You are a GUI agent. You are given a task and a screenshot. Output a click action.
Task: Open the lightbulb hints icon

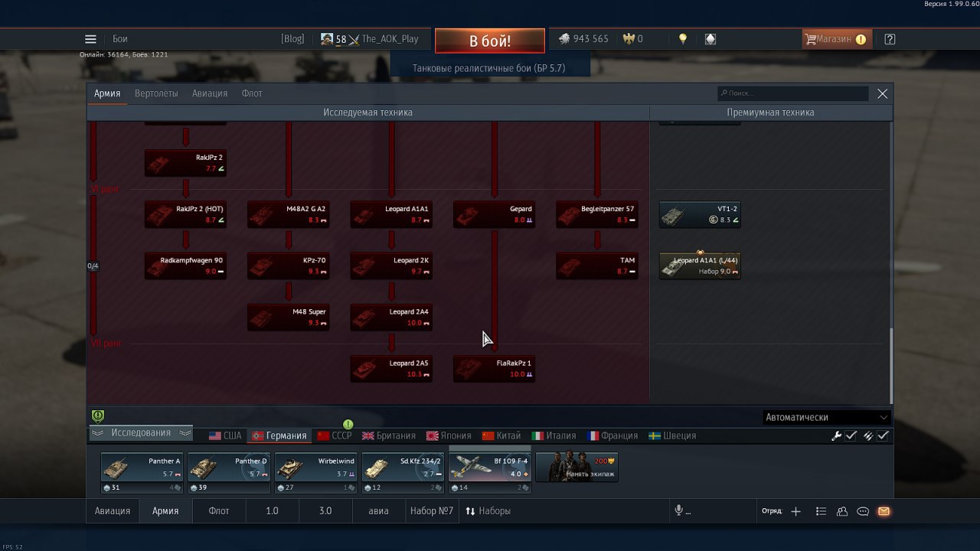coord(683,39)
